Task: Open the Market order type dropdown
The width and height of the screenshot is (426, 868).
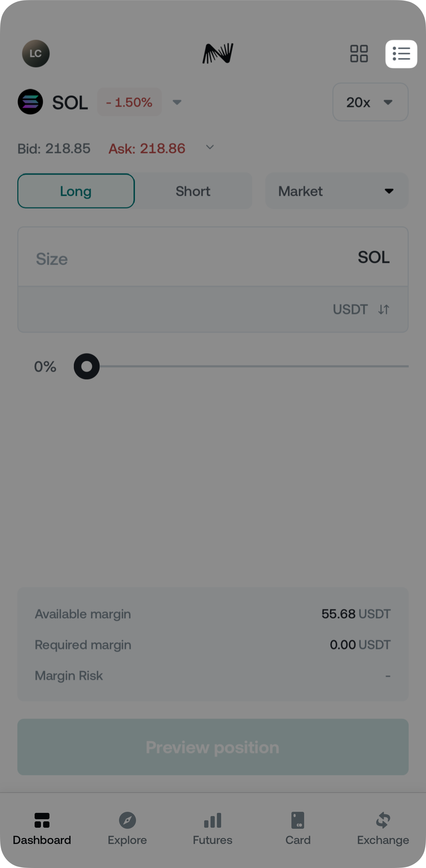Action: 336,191
